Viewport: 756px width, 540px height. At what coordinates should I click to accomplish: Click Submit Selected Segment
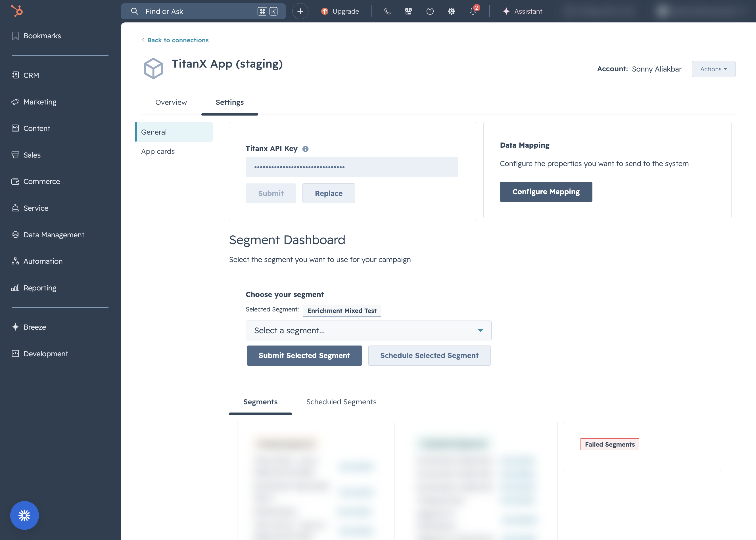(304, 355)
